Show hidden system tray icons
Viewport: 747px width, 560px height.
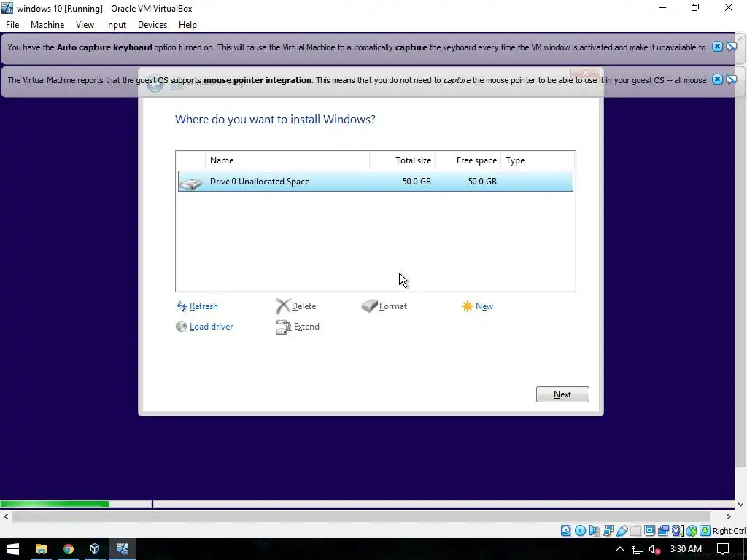point(620,549)
